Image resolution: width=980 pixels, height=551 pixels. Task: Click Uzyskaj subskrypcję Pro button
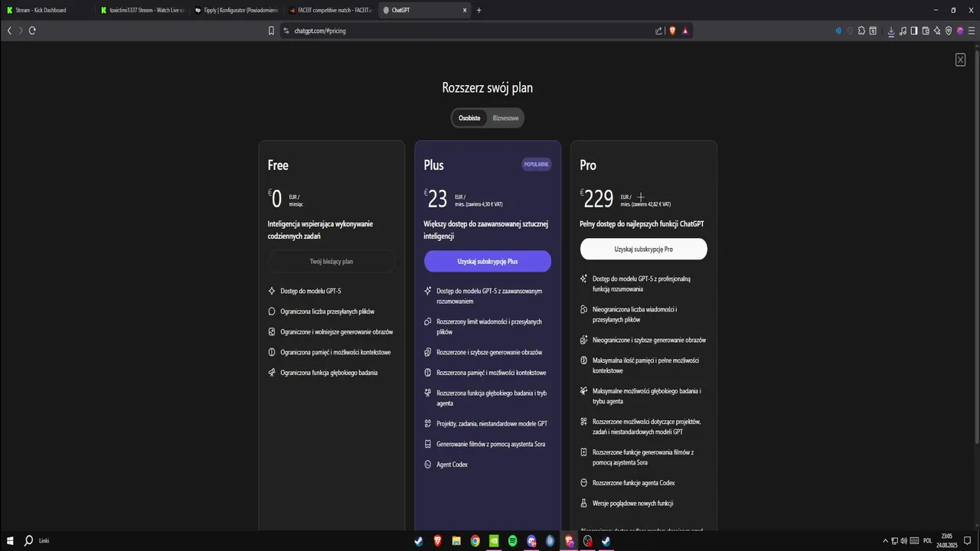[x=644, y=249]
